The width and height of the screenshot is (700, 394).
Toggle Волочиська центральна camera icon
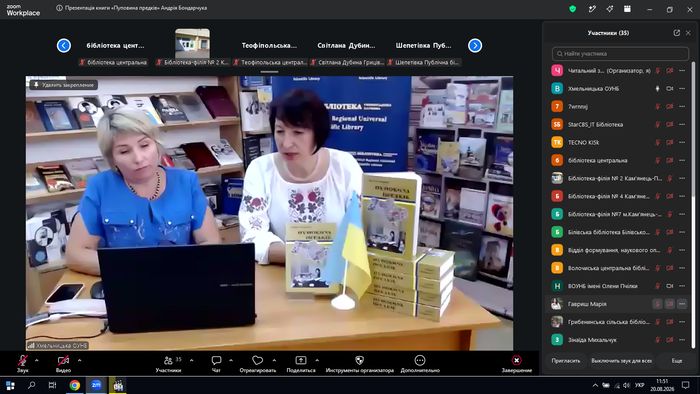[x=670, y=268]
